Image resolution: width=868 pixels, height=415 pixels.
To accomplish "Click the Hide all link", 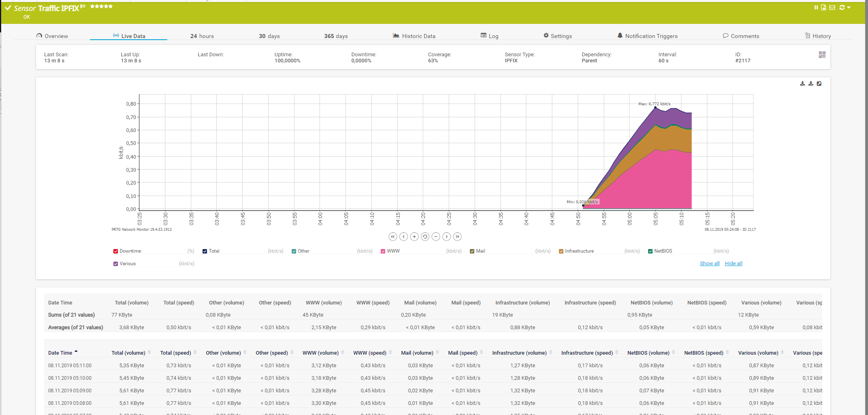I will click(x=733, y=264).
